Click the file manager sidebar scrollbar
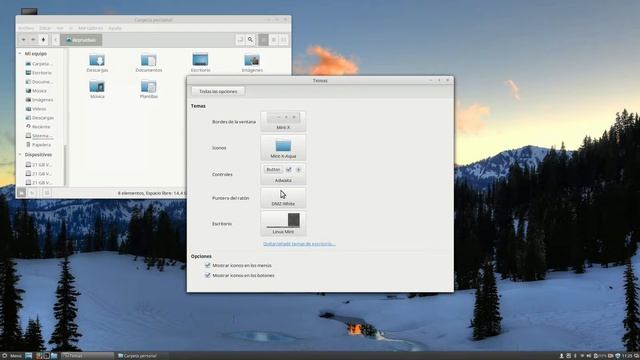The image size is (640, 360). [x=65, y=165]
